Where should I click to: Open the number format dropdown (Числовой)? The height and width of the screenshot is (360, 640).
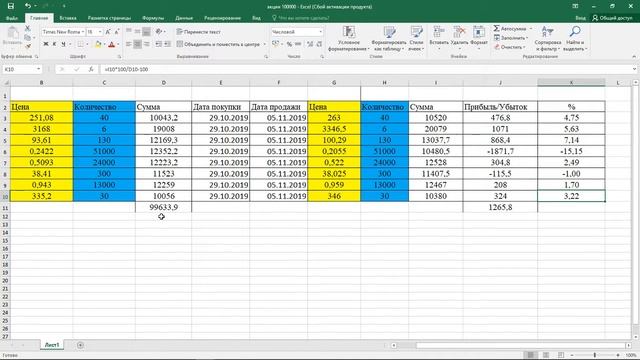(x=320, y=31)
